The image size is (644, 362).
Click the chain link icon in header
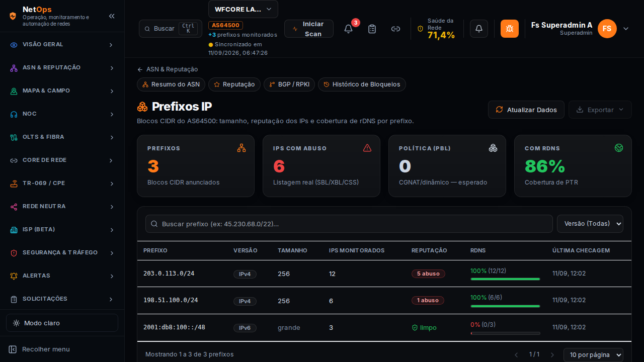(x=396, y=29)
